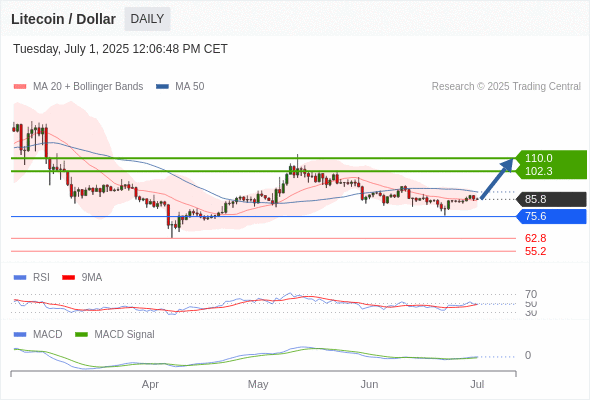This screenshot has height=400, width=590.
Task: Click the May label on time axis
Action: pos(258,385)
